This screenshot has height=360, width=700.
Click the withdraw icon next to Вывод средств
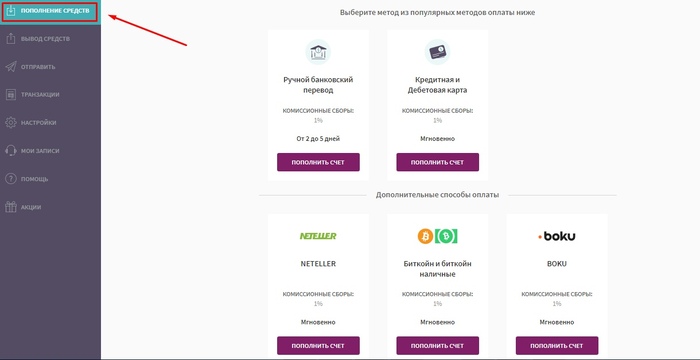(x=11, y=39)
